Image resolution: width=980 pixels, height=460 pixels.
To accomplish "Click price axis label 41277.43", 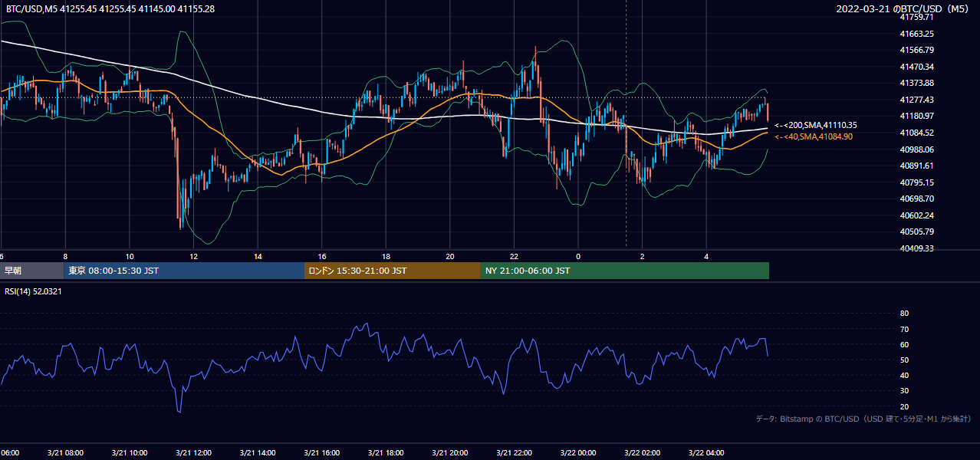I will 916,100.
